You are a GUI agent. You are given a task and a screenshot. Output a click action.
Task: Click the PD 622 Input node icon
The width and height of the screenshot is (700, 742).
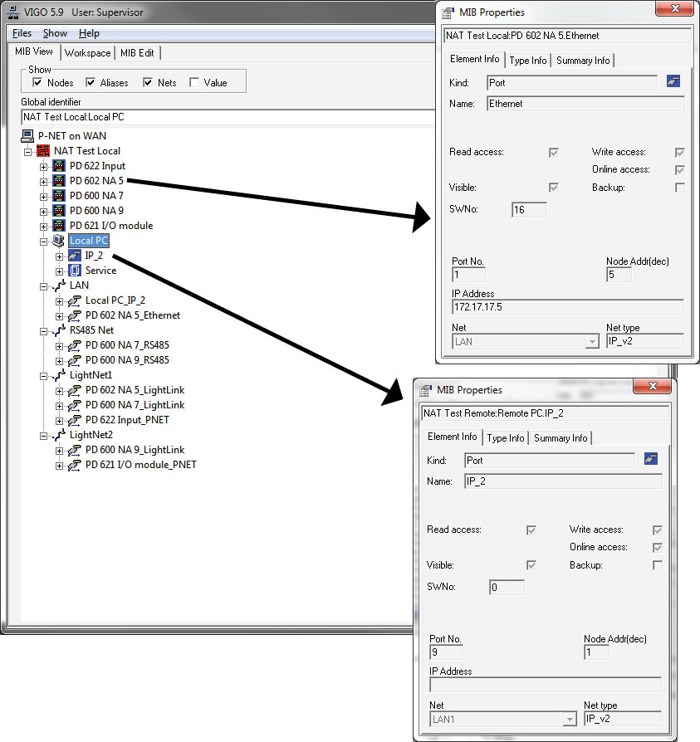tap(59, 166)
